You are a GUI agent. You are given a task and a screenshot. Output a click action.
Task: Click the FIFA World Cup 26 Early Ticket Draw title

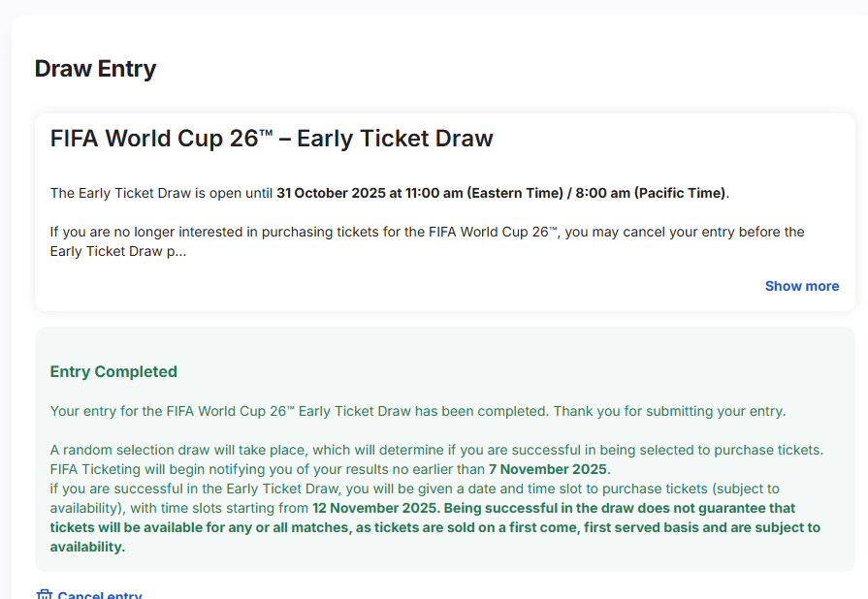(x=272, y=139)
